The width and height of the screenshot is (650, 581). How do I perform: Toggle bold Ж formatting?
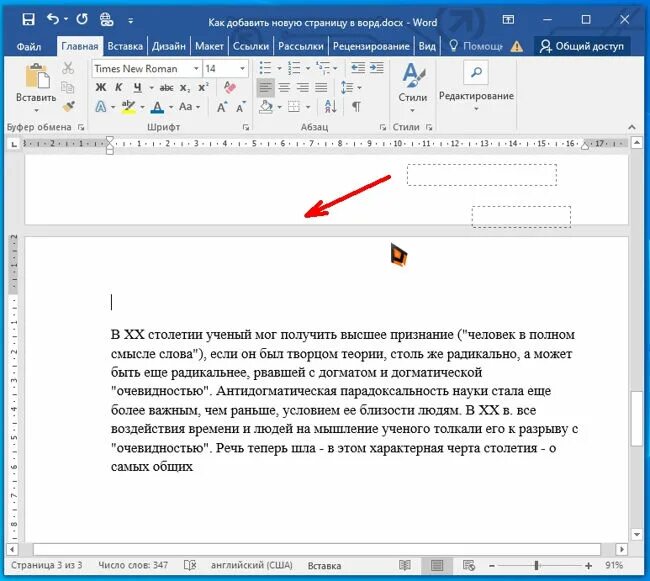click(101, 87)
